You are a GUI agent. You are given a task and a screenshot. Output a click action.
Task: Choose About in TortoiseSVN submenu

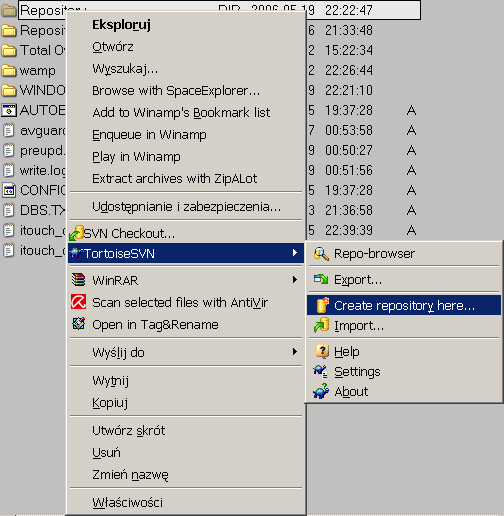[x=404, y=391]
